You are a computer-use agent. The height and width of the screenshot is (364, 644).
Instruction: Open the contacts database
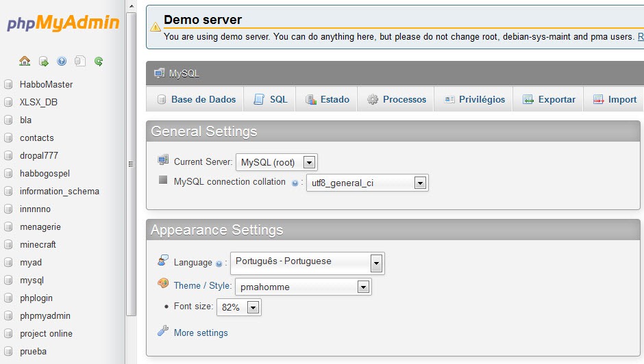(36, 138)
